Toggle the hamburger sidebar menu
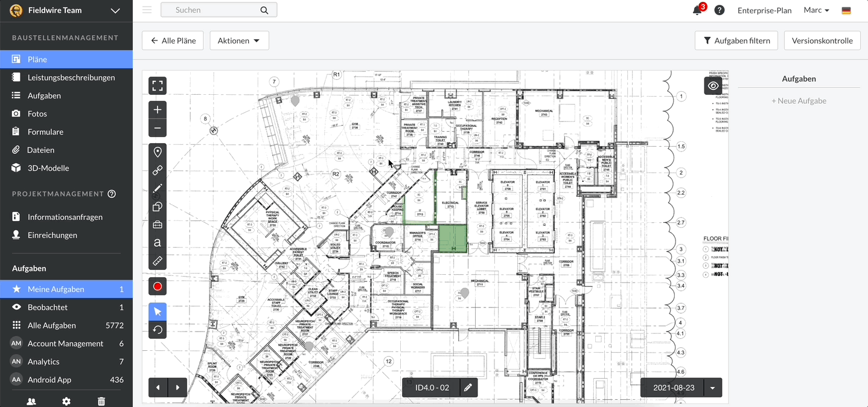 (x=147, y=10)
